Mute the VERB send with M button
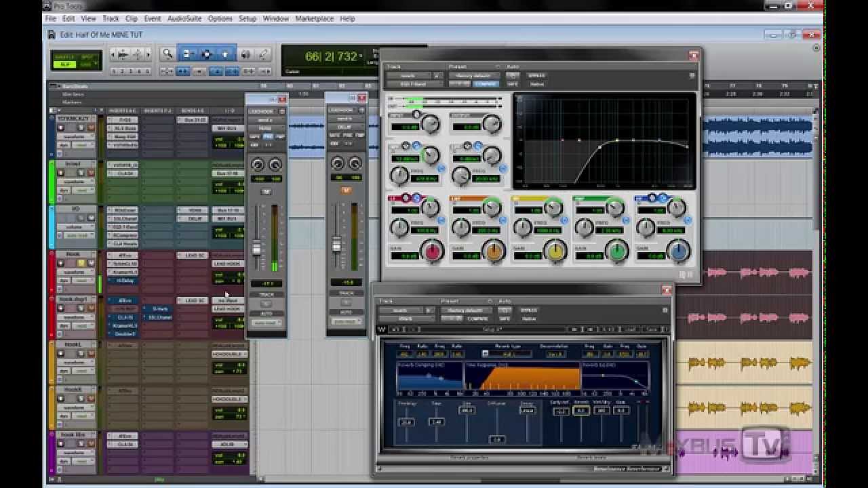This screenshot has height=488, width=868. click(266, 192)
